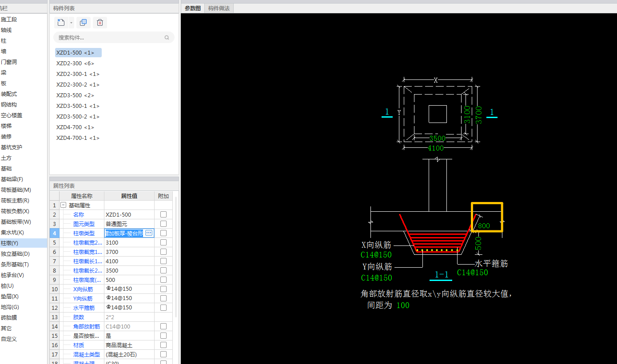This screenshot has height=364, width=617.
Task: Check the 附加 box for 材质
Action: 163,345
